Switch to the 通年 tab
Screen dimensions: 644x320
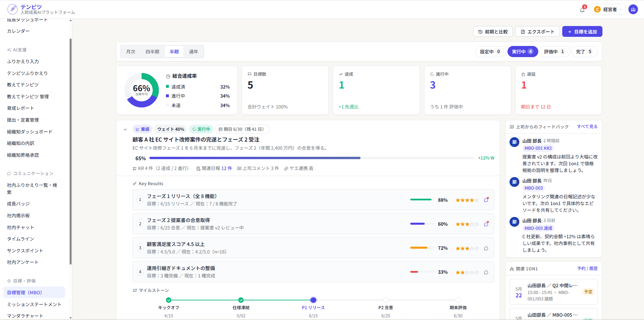pos(194,52)
